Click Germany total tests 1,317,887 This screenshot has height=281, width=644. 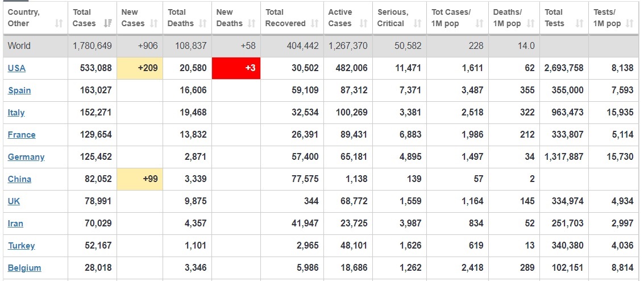point(564,156)
